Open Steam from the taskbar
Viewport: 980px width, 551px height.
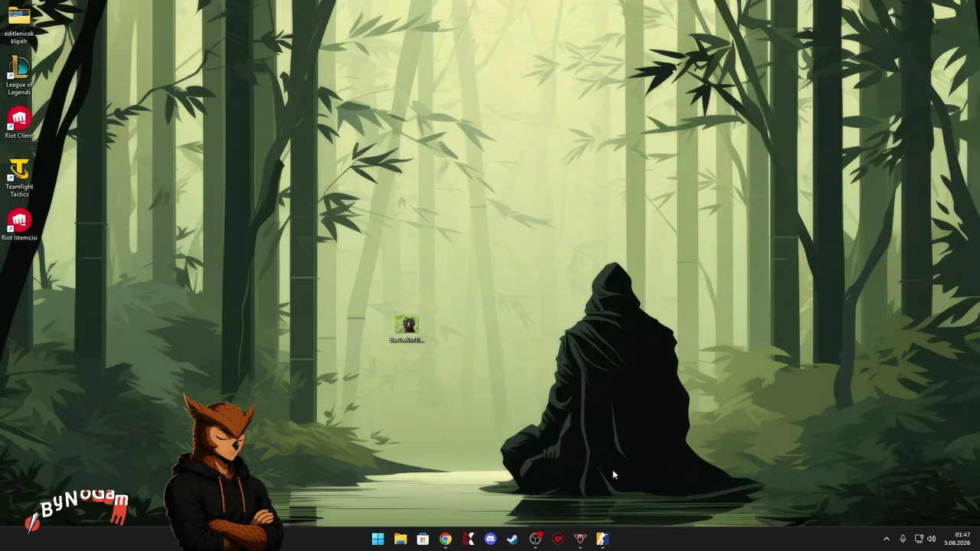coord(513,540)
